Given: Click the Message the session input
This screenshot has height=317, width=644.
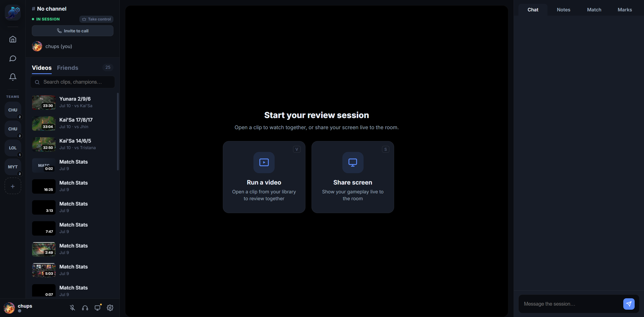Looking at the screenshot, I should 571,304.
